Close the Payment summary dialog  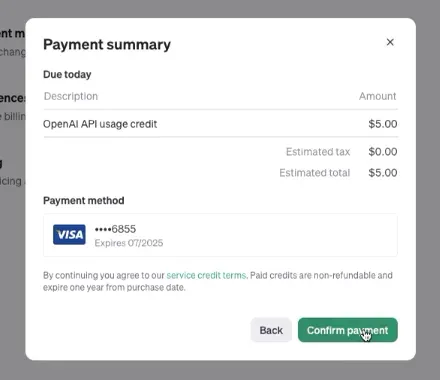390,42
